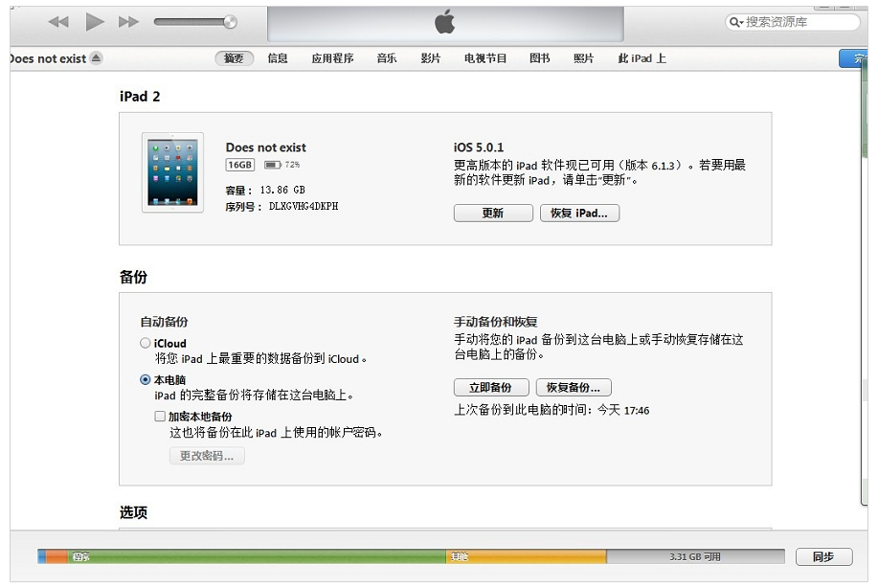Click the 同步 sync button
Viewport: 878px width, 588px height.
pos(823,556)
